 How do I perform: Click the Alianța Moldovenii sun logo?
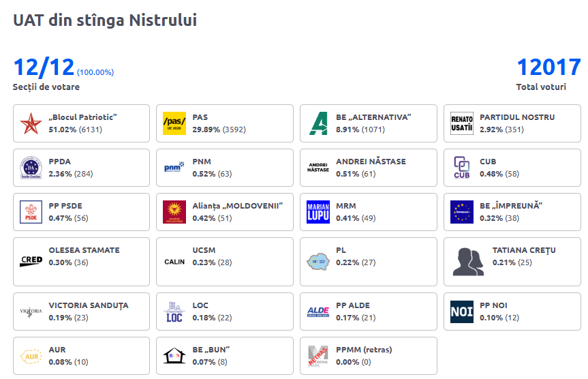click(174, 212)
